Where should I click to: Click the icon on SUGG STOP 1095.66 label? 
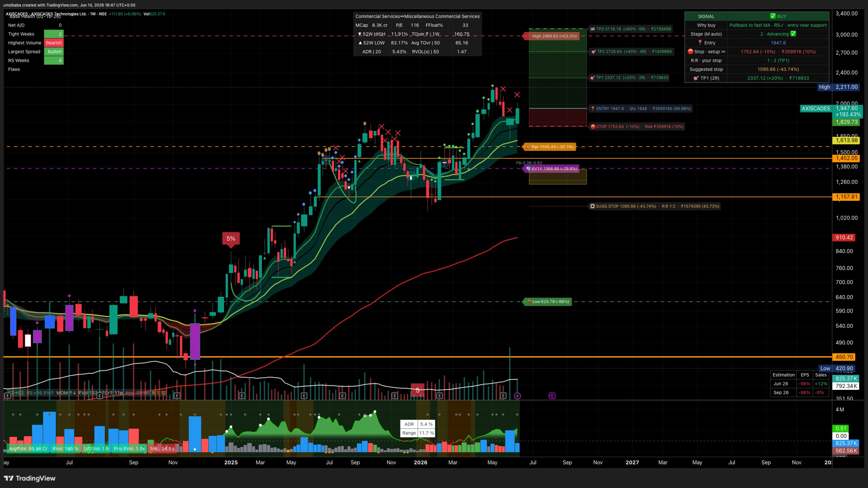point(592,206)
